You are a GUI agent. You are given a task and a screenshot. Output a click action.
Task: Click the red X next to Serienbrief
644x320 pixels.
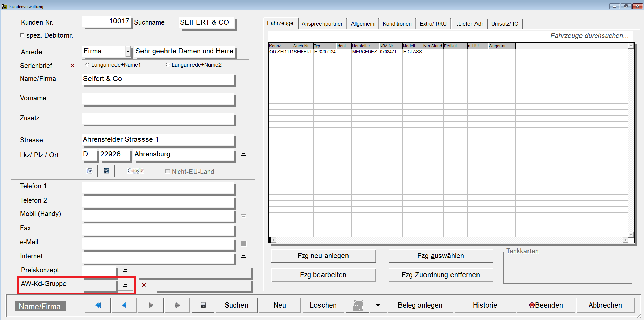pos(72,65)
